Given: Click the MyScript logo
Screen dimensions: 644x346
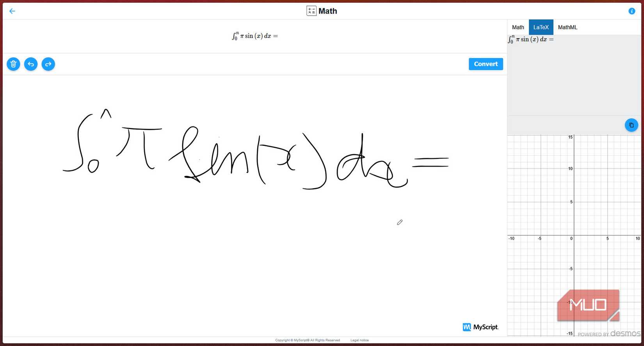Looking at the screenshot, I should coord(480,327).
